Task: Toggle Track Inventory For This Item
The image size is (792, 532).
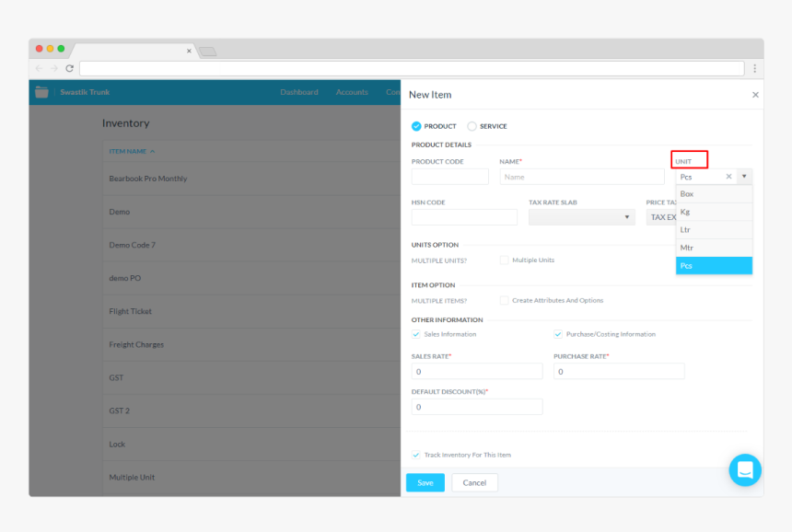Action: 415,455
